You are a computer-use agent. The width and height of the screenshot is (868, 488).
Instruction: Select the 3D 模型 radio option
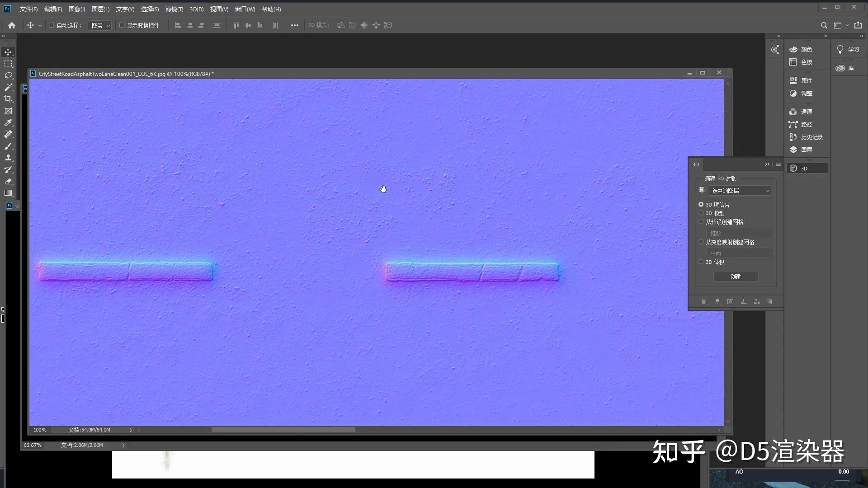click(701, 213)
